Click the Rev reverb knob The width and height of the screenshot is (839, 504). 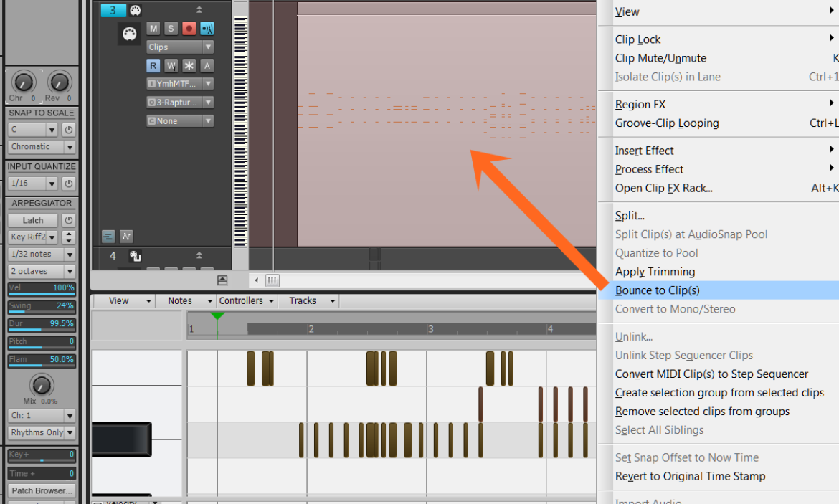(60, 82)
